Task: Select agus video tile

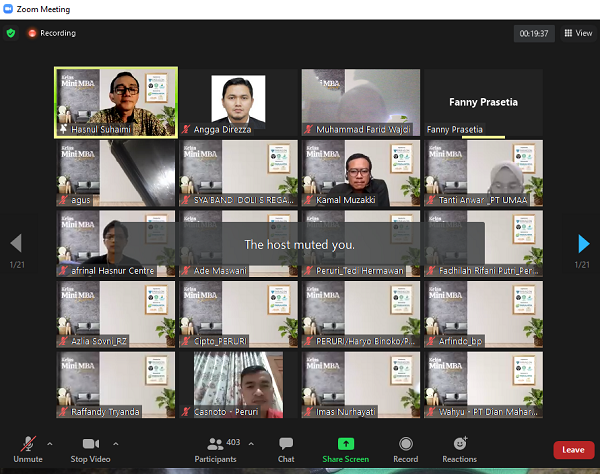Action: point(116,173)
